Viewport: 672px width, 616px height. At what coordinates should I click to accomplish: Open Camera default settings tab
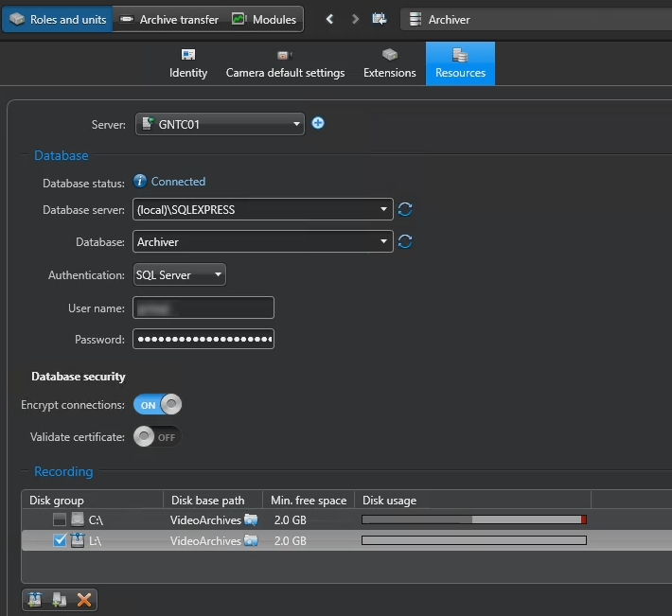click(285, 63)
